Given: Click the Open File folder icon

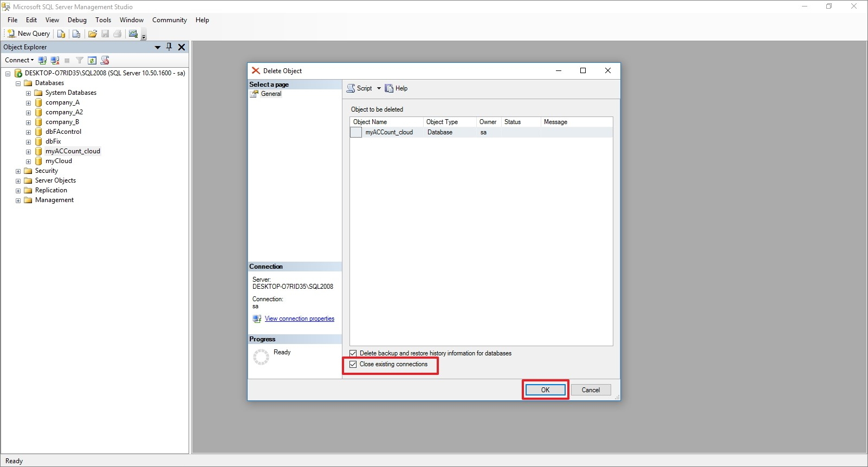Looking at the screenshot, I should [x=93, y=34].
